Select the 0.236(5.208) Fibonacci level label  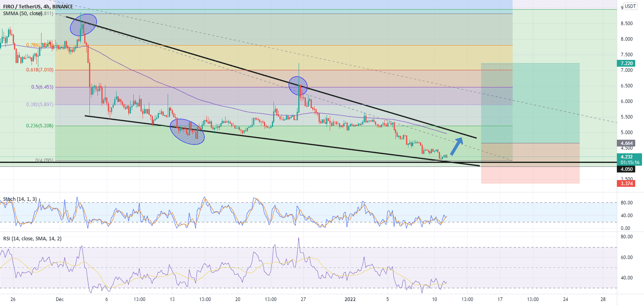click(40, 125)
